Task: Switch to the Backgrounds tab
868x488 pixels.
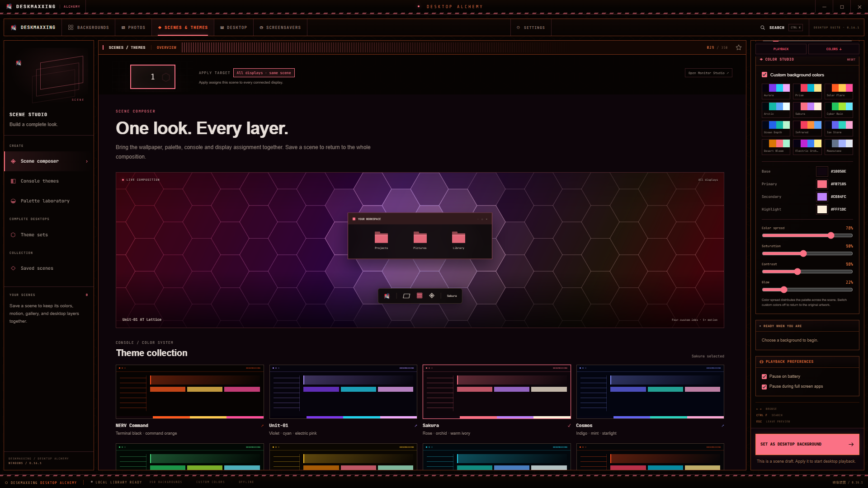Action: (x=89, y=28)
